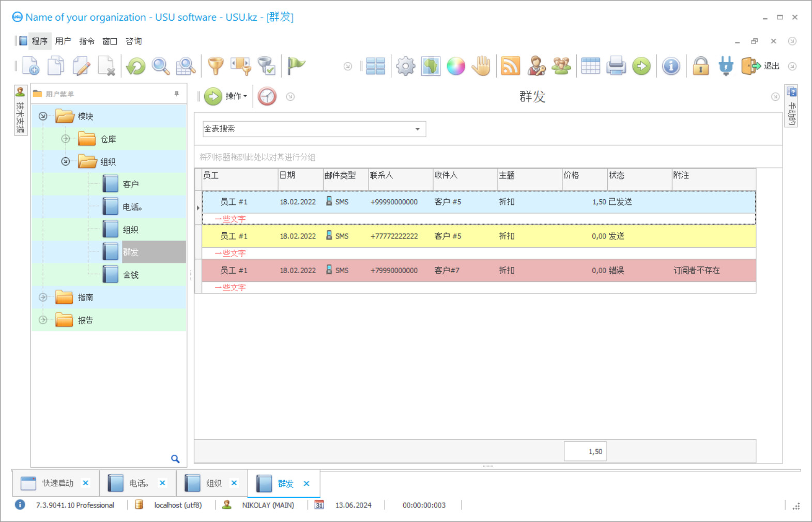
Task: Collapse the 组织 folder tree node
Action: tap(66, 161)
